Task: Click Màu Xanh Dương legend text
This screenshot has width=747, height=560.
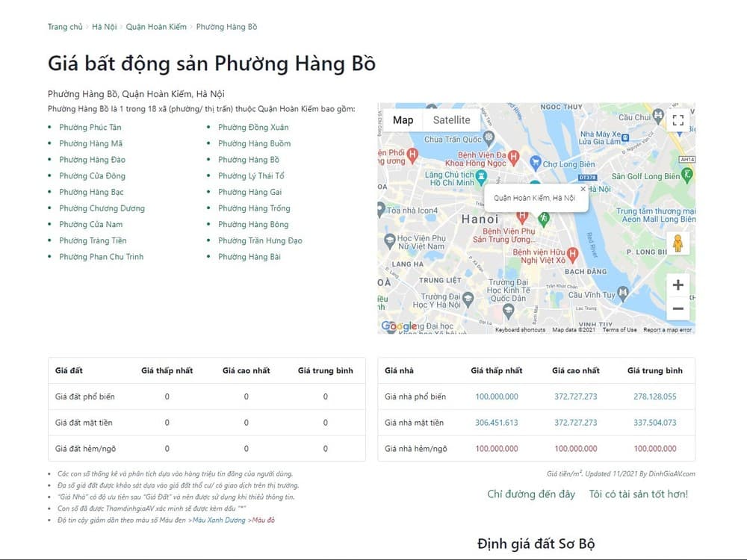Action: point(219,520)
